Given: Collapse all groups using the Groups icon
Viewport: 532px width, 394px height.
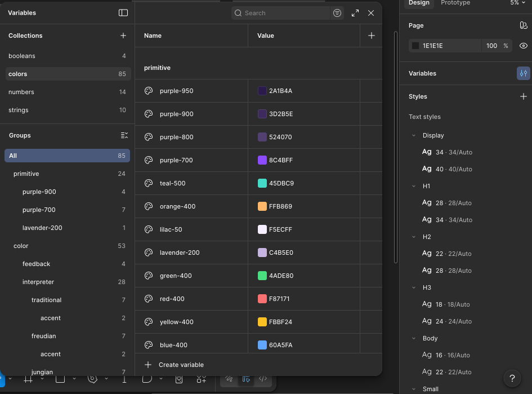Looking at the screenshot, I should [x=124, y=135].
